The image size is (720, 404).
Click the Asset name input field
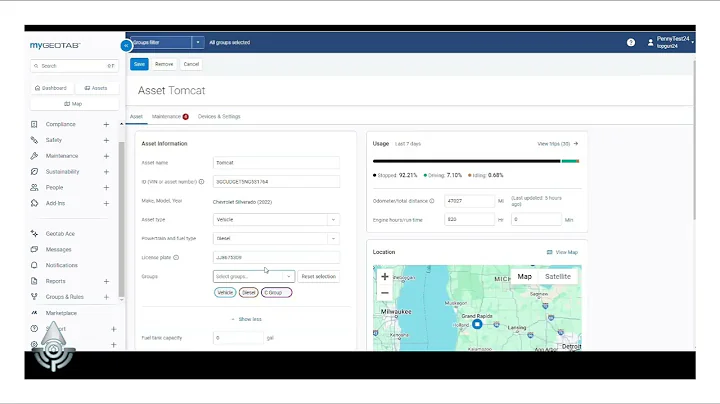(276, 163)
